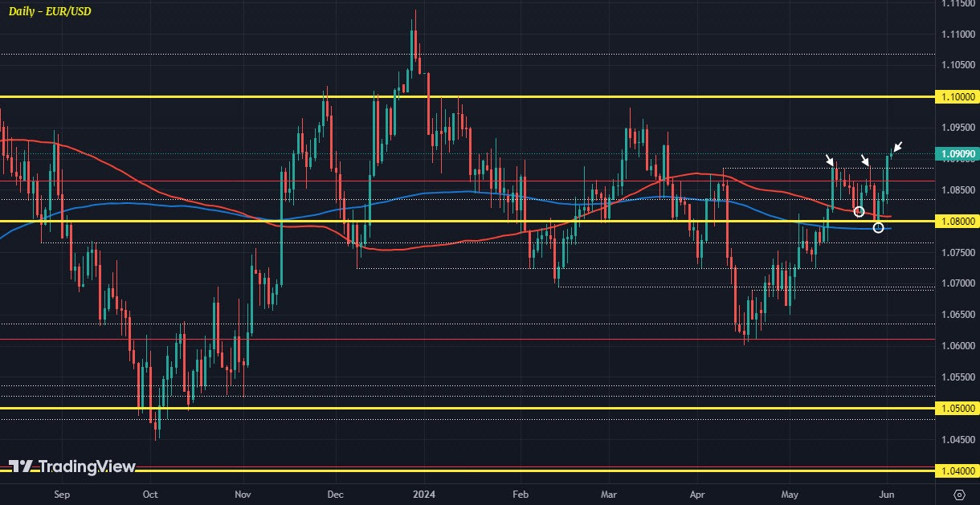Click the white circle on blue moving average
Image resolution: width=980 pixels, height=505 pixels.
coord(879,228)
